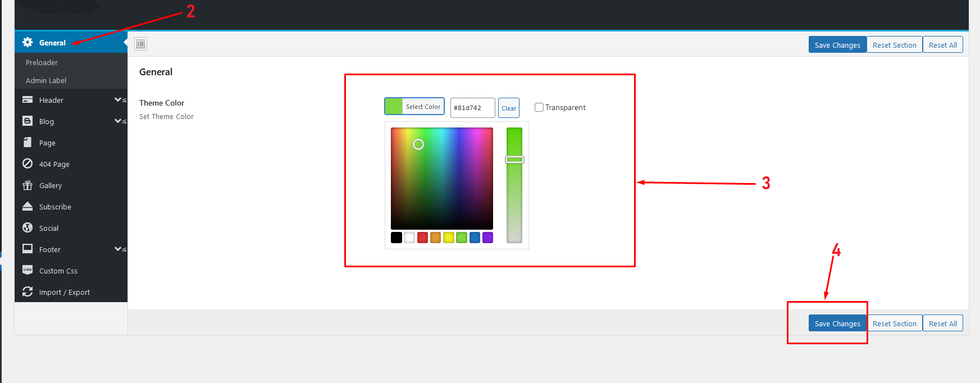Enable the Transparent checkbox
Screen dimensions: 980x383
539,107
